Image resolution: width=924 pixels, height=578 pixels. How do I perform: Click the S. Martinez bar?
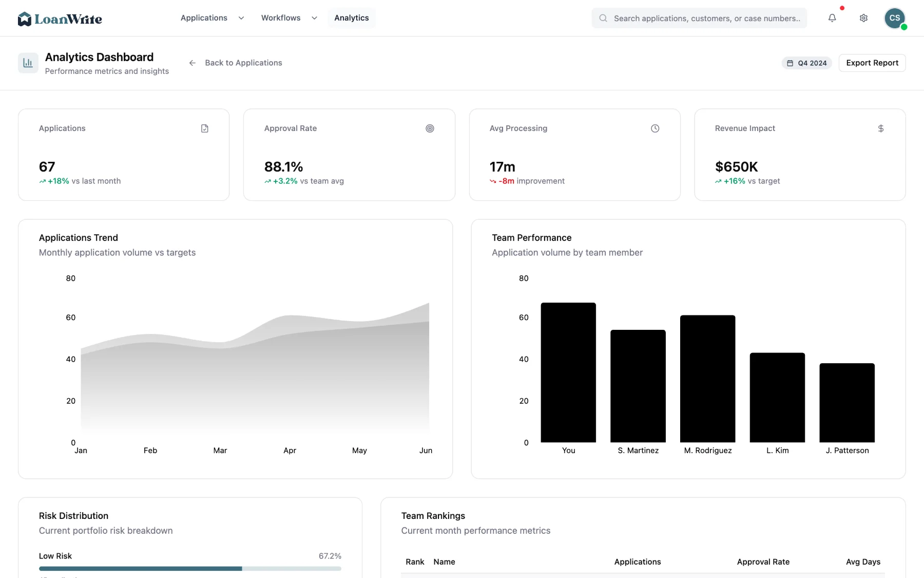click(x=638, y=386)
